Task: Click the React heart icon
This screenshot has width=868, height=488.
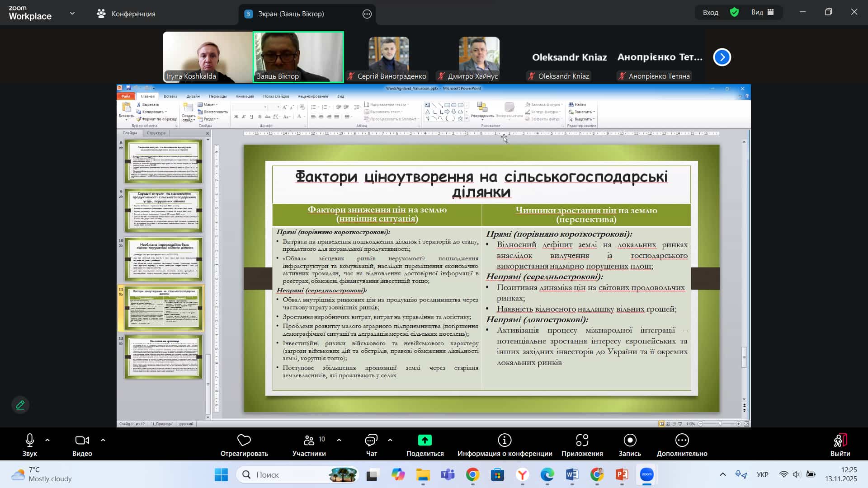Action: pyautogui.click(x=244, y=440)
